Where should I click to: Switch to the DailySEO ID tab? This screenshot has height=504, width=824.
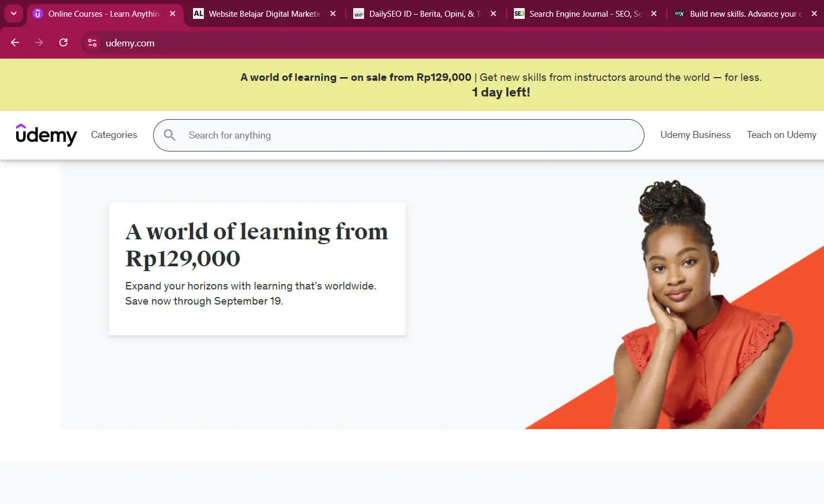click(425, 13)
